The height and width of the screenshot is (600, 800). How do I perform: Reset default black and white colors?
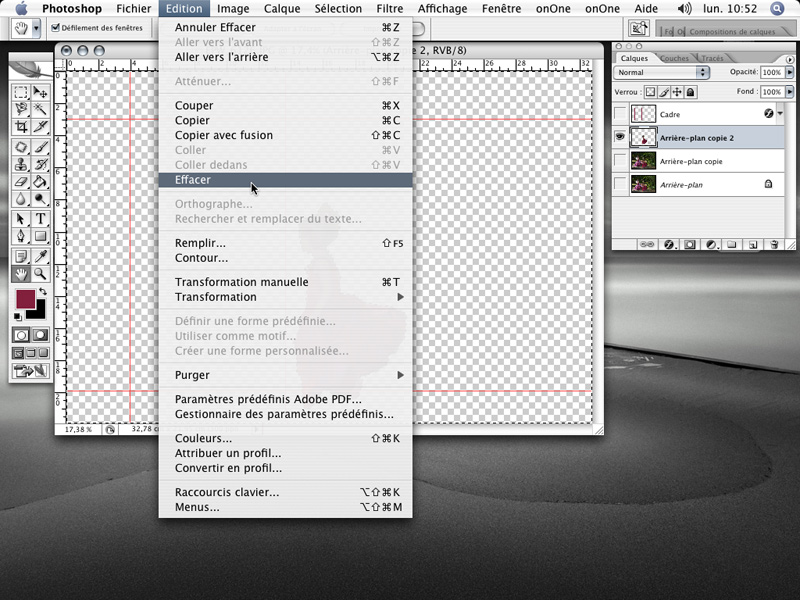coord(18,317)
